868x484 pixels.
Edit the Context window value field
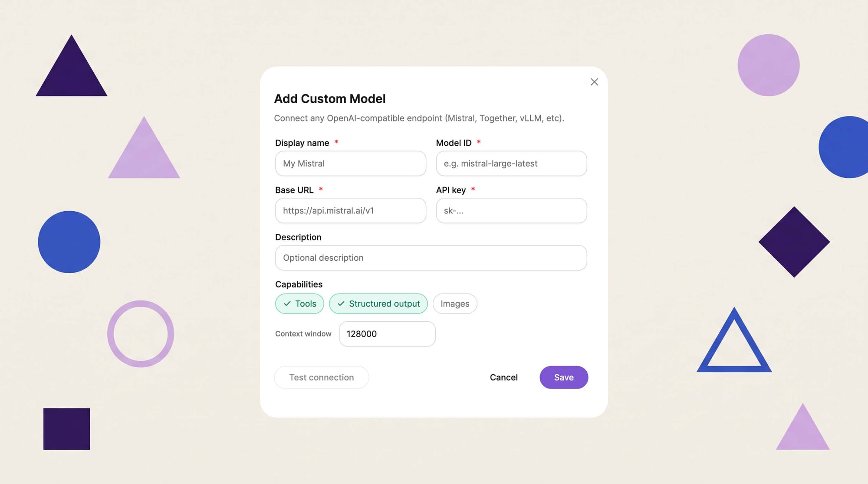pyautogui.click(x=387, y=334)
